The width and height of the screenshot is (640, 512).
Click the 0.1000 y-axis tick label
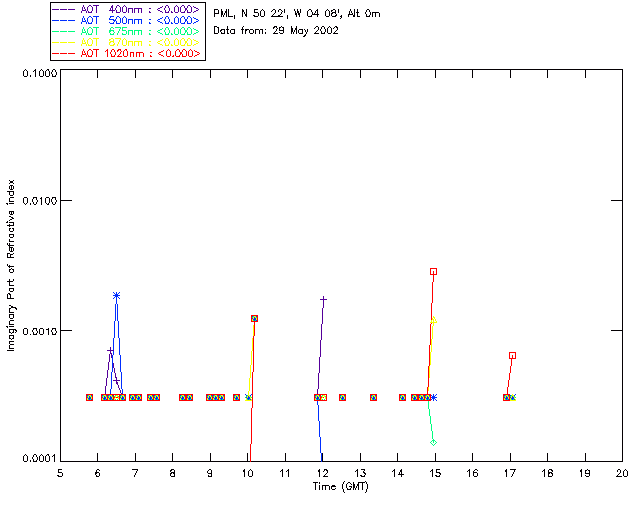(x=40, y=73)
